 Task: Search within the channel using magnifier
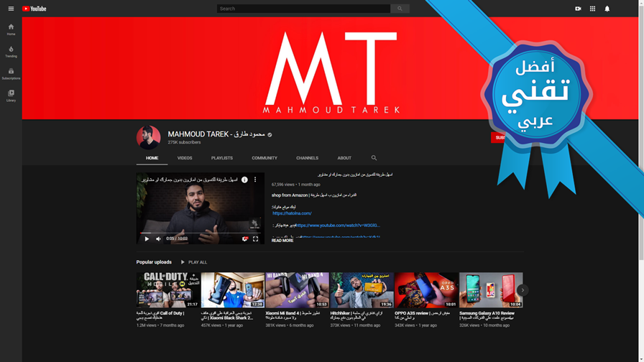pos(374,157)
